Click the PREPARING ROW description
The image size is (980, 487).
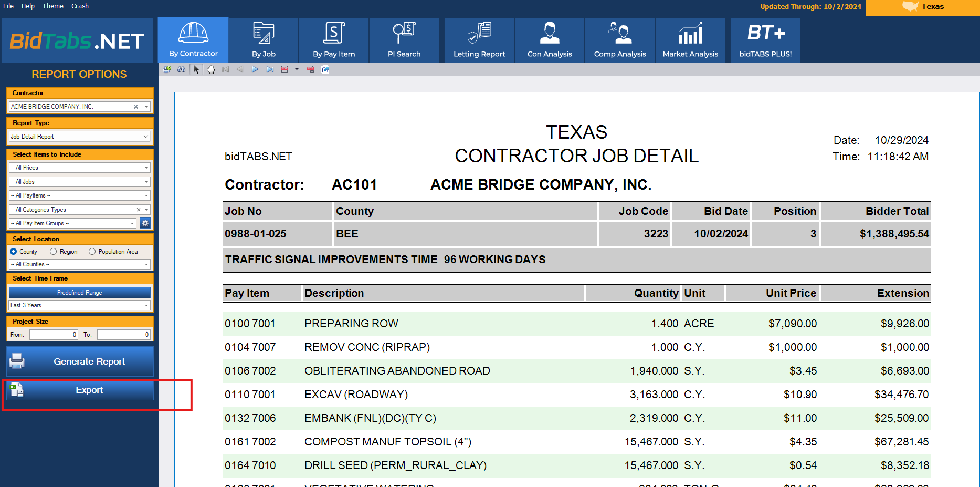click(x=351, y=324)
